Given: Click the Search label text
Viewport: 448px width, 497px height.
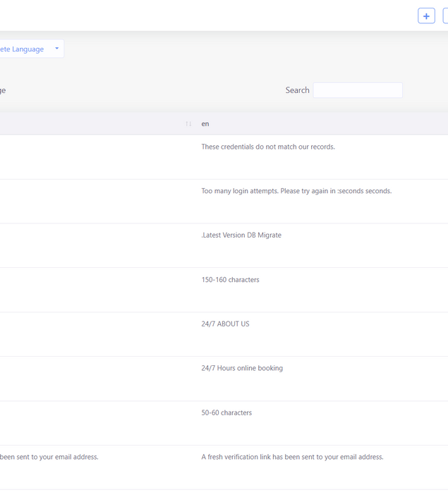Looking at the screenshot, I should [x=297, y=90].
